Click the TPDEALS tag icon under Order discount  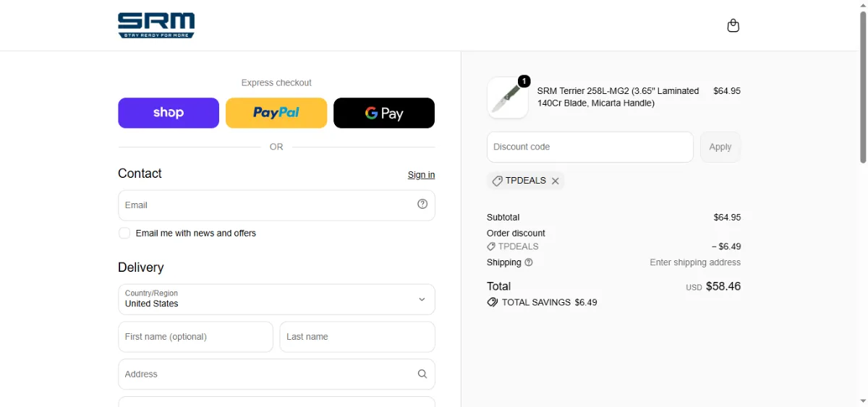[492, 247]
